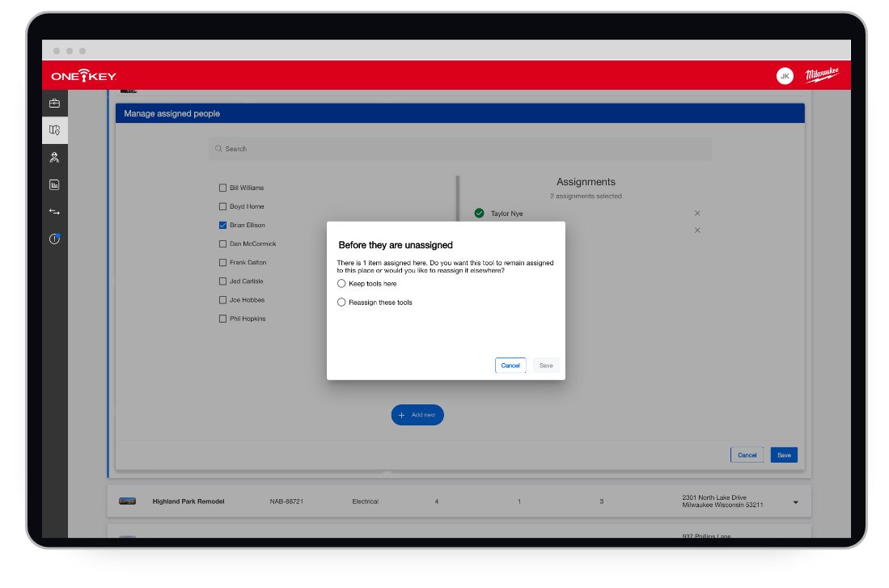Image resolution: width=889 pixels, height=588 pixels.
Task: Click the JK user avatar
Action: pos(784,76)
